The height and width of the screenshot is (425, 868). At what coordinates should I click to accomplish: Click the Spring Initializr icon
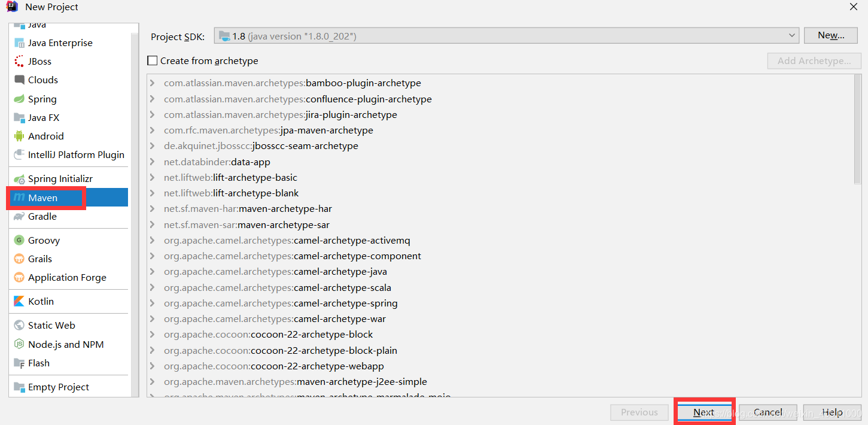pyautogui.click(x=19, y=179)
